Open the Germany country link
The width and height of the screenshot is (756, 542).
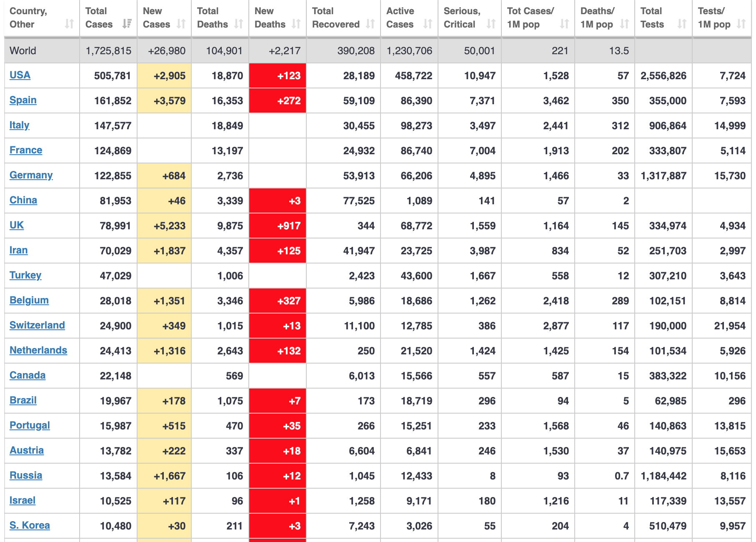point(31,175)
